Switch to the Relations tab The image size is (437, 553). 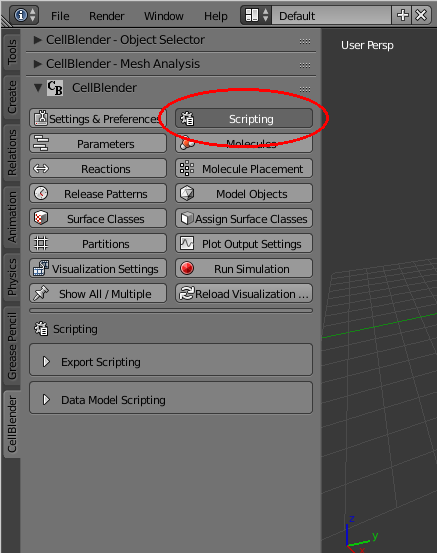(12, 152)
